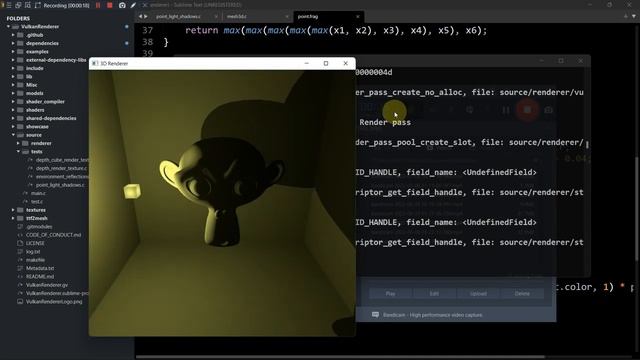The width and height of the screenshot is (640, 360).
Task: Expand the dependencies folder
Action: (13, 43)
